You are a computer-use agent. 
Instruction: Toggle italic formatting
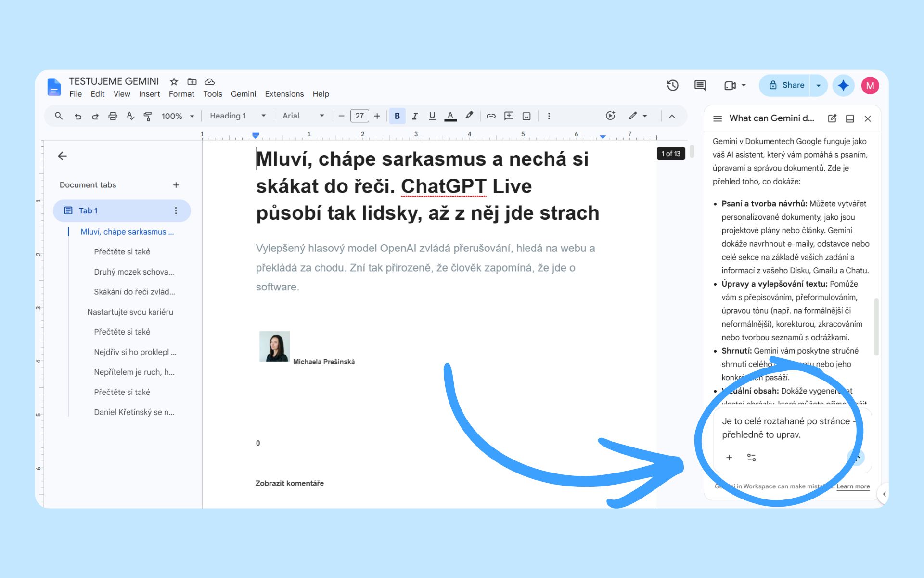coord(415,116)
